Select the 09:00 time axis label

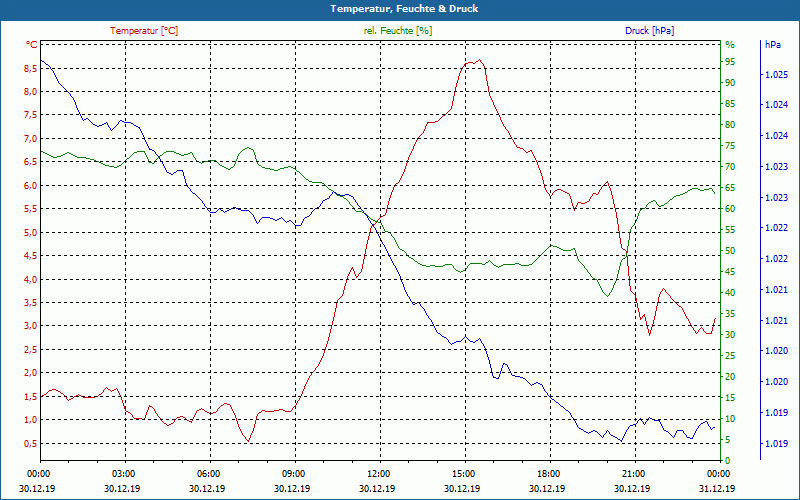click(x=294, y=473)
